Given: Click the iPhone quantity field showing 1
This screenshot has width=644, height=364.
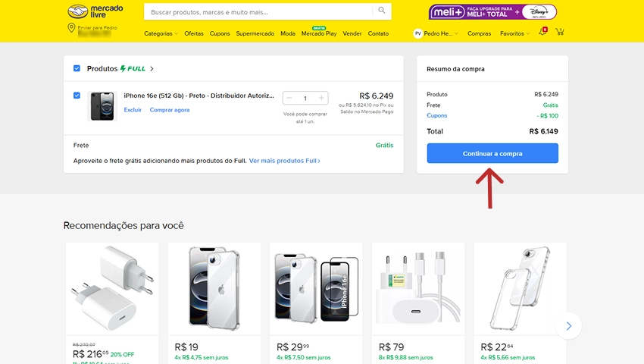Looking at the screenshot, I should [x=305, y=99].
